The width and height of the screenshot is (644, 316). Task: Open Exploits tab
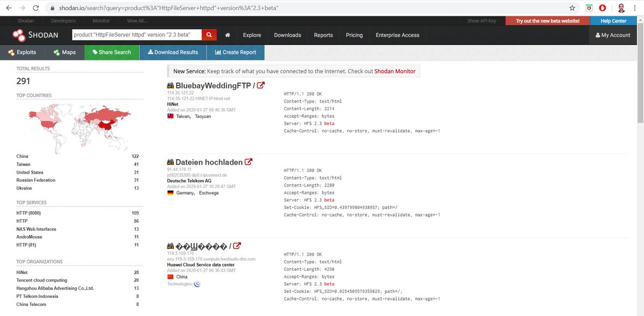point(23,52)
